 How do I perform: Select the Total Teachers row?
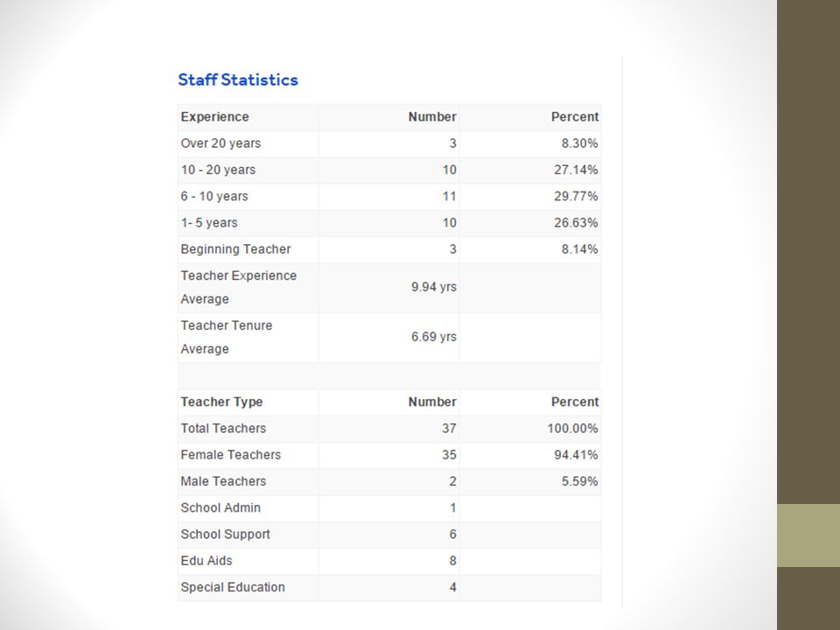(389, 429)
